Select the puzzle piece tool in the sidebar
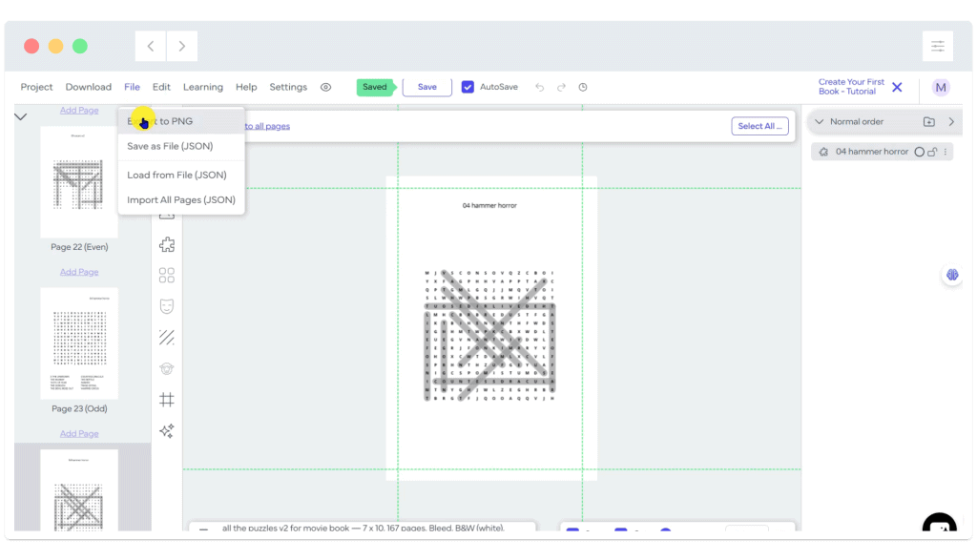The width and height of the screenshot is (977, 560). pos(166,245)
